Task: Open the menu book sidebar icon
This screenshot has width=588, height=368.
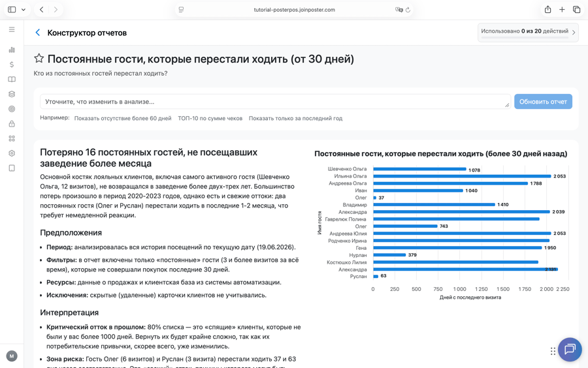Action: 12,80
